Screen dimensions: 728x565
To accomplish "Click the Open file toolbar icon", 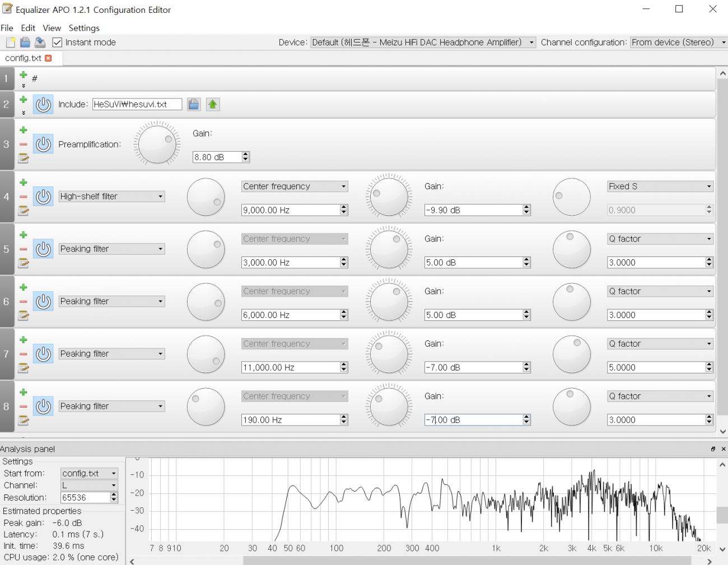I will pos(25,43).
